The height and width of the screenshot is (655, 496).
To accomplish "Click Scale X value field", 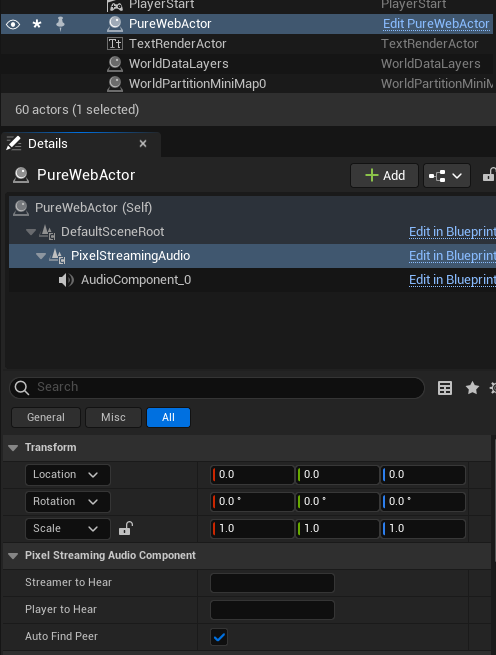I will pyautogui.click(x=252, y=529).
